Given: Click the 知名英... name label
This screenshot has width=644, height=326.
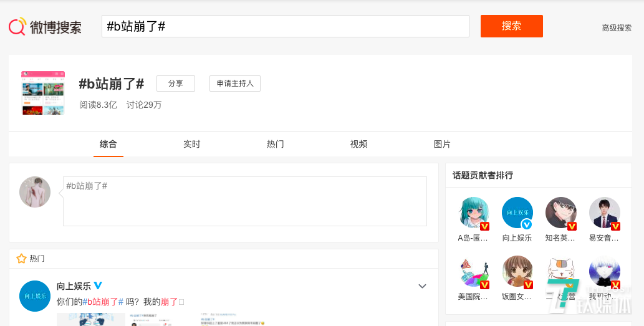Looking at the screenshot, I should coord(560,237).
